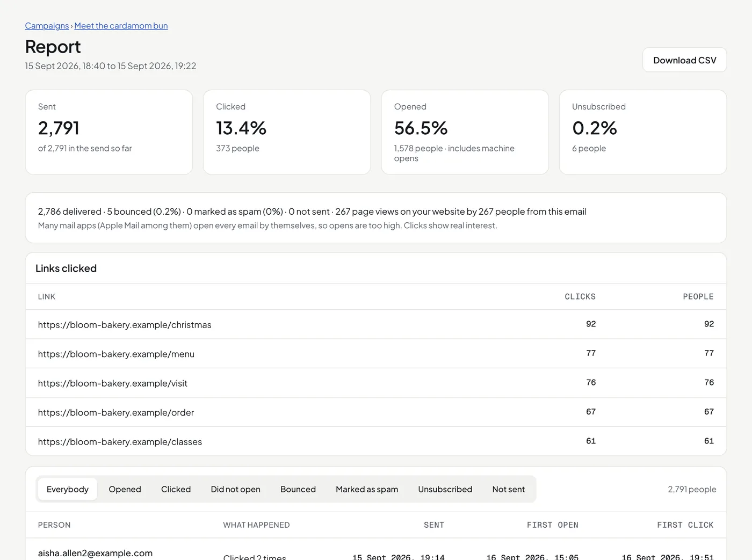Image resolution: width=752 pixels, height=560 pixels.
Task: Click the bloom-bakery visit URL
Action: click(113, 383)
